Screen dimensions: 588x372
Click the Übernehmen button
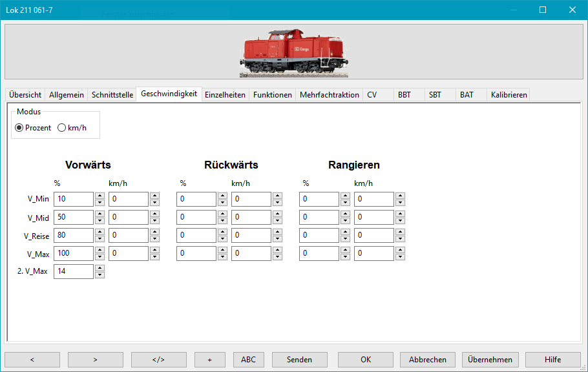(x=490, y=360)
